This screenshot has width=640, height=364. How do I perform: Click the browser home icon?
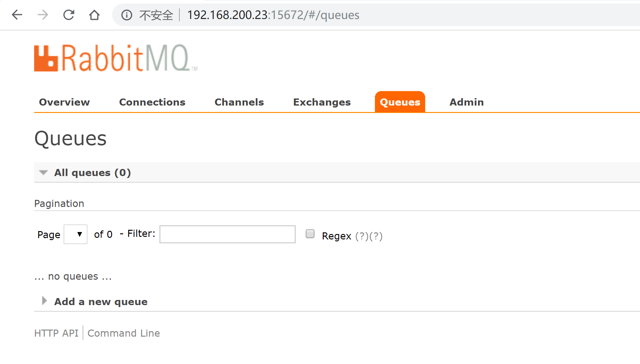94,15
